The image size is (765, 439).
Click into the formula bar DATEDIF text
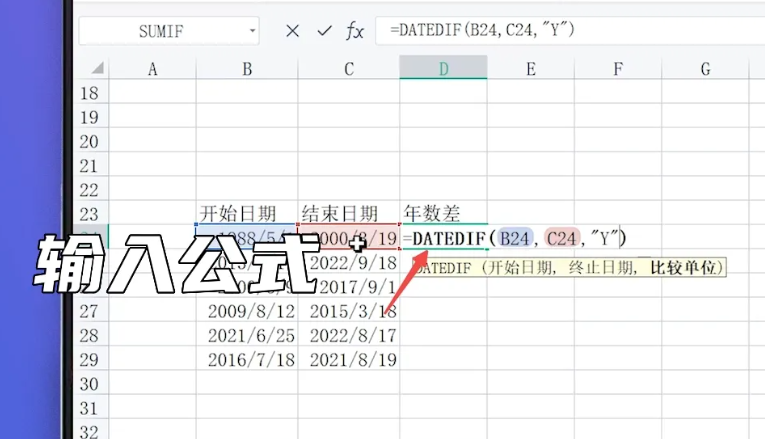[482, 30]
